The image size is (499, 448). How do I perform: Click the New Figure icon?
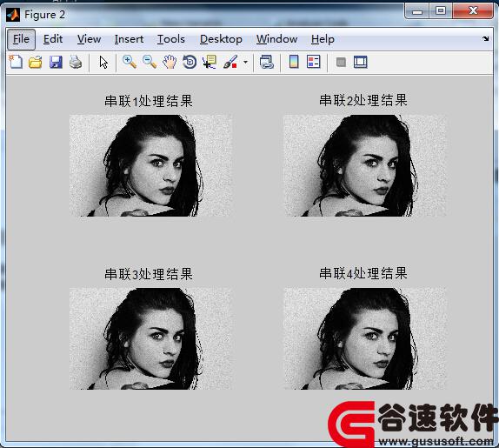pos(16,62)
